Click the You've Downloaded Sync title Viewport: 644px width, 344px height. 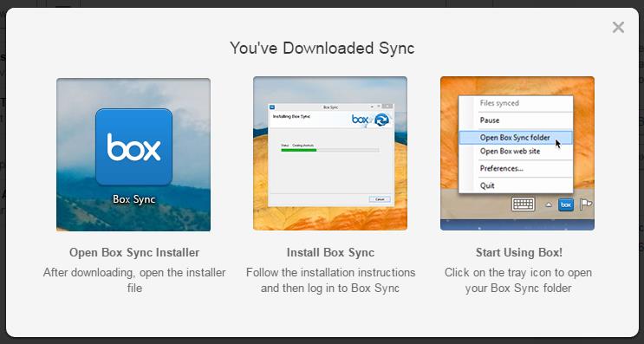[322, 48]
